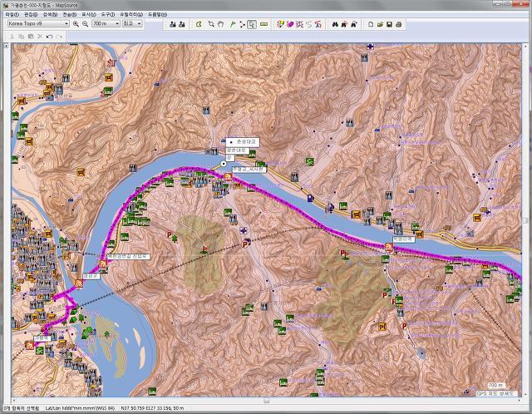Toggle Show Routes filter icon
Viewport: 532px width, 414px height.
tap(299, 24)
